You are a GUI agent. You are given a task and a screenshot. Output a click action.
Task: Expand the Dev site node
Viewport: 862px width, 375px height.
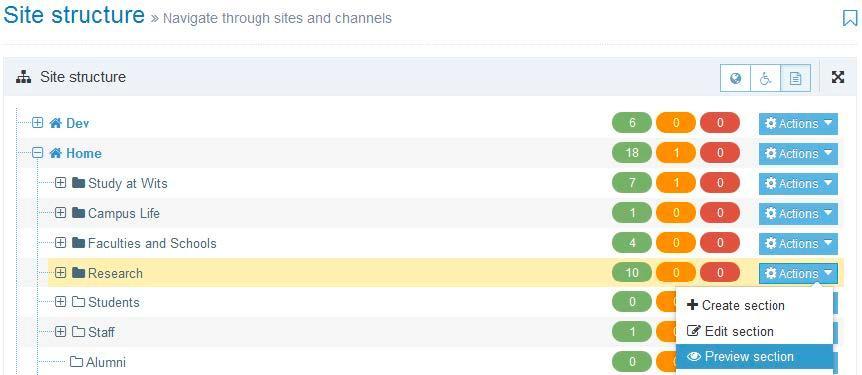coord(37,123)
